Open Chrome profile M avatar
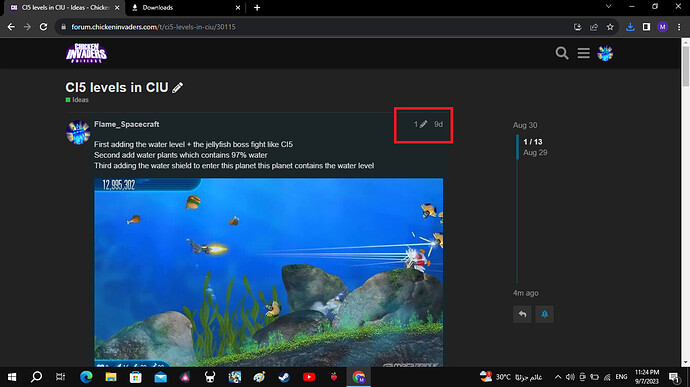The height and width of the screenshot is (387, 690). (662, 27)
